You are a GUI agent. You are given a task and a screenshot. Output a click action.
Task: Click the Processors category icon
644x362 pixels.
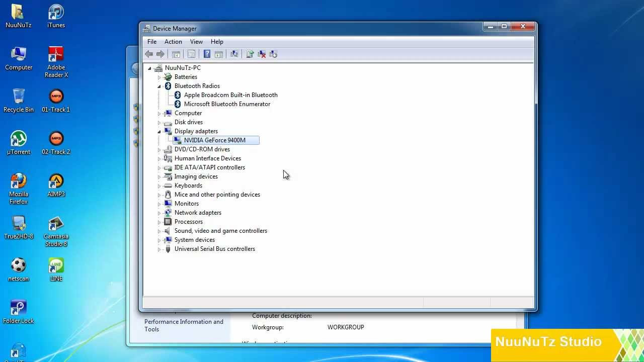click(x=168, y=222)
